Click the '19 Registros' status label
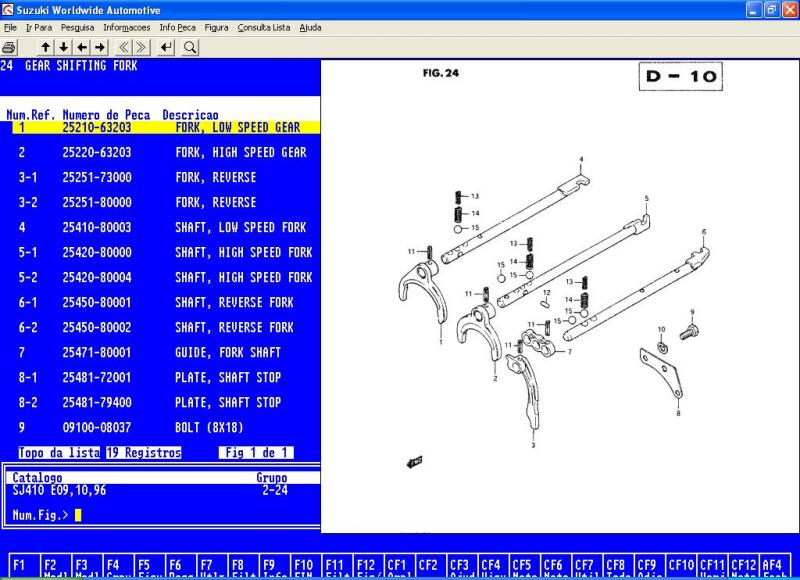The image size is (800, 580). point(144,453)
